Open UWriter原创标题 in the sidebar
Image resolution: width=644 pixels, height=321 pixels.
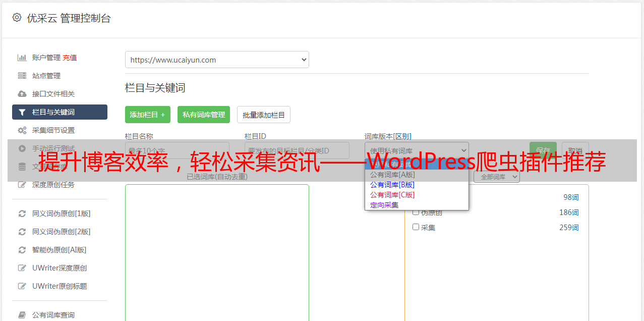[60, 286]
